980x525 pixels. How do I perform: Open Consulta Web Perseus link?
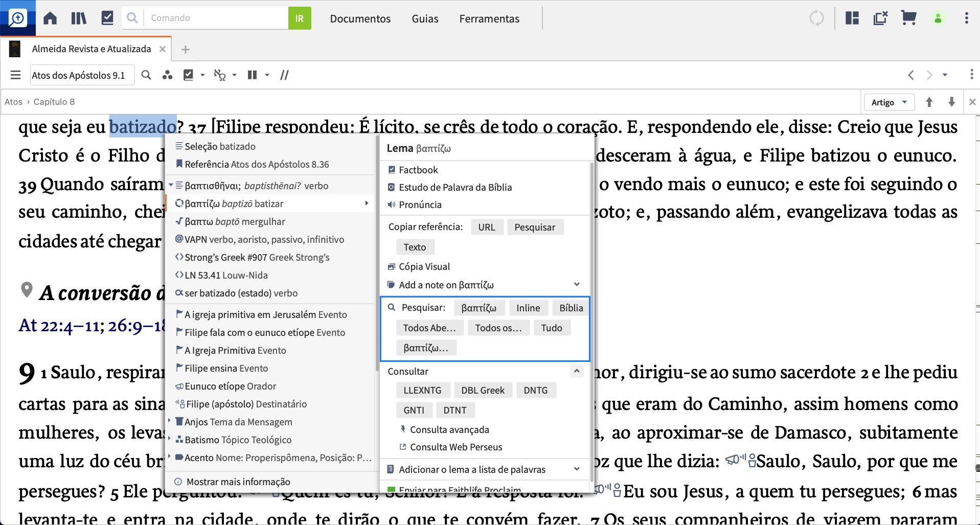point(456,447)
